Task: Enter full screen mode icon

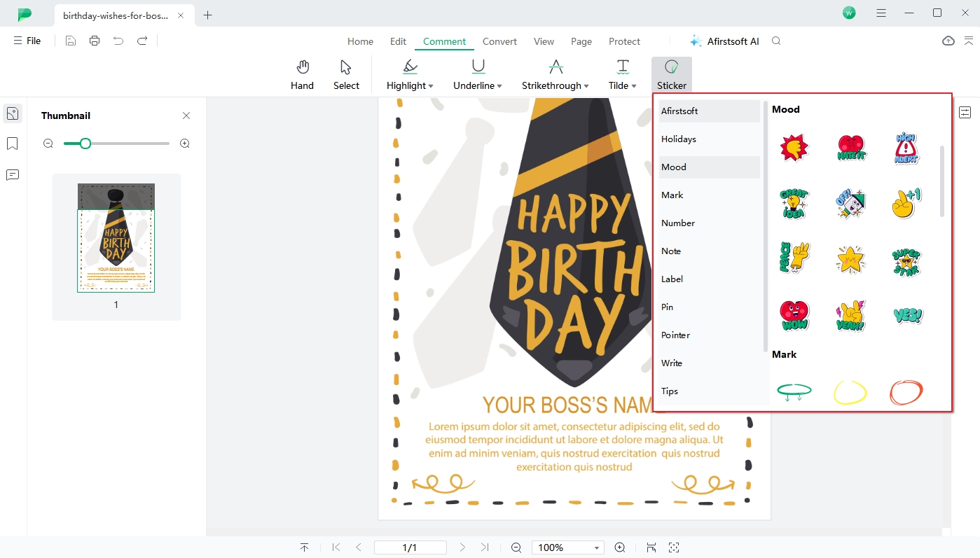Action: [674, 547]
